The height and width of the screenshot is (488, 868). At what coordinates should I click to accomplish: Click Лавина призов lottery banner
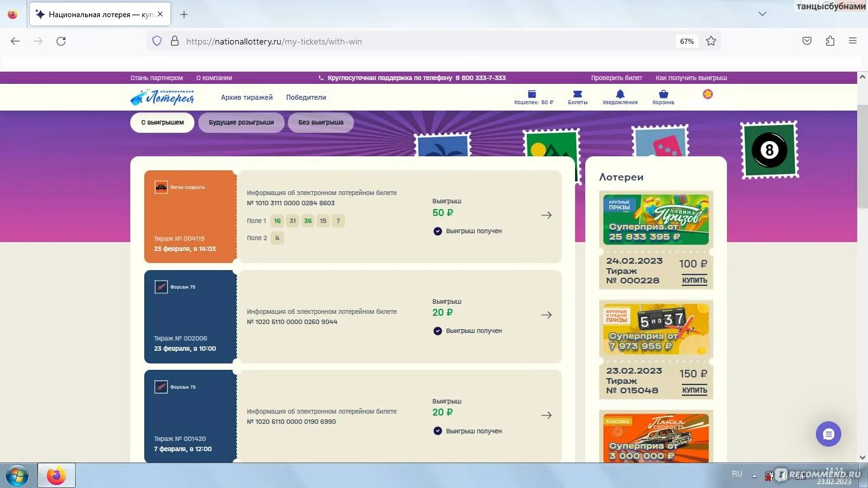point(656,220)
